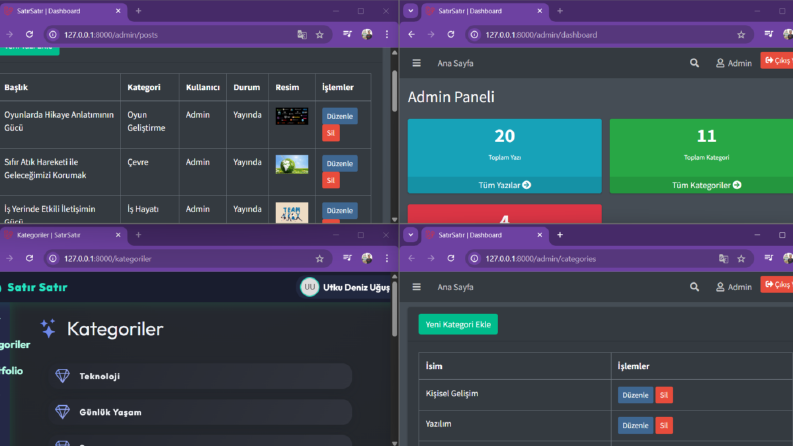The image size is (793, 446).
Task: Reload the admin/dashboard window
Action: 451,34
